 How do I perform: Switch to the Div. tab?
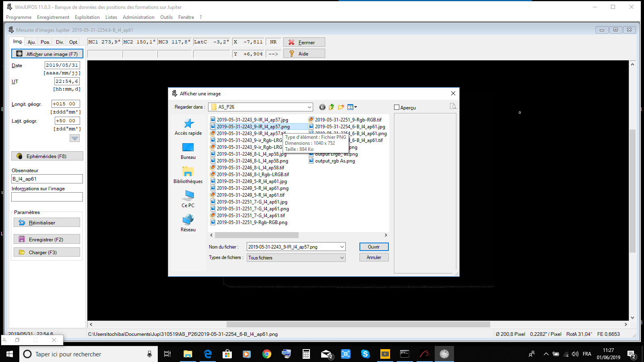pyautogui.click(x=60, y=42)
